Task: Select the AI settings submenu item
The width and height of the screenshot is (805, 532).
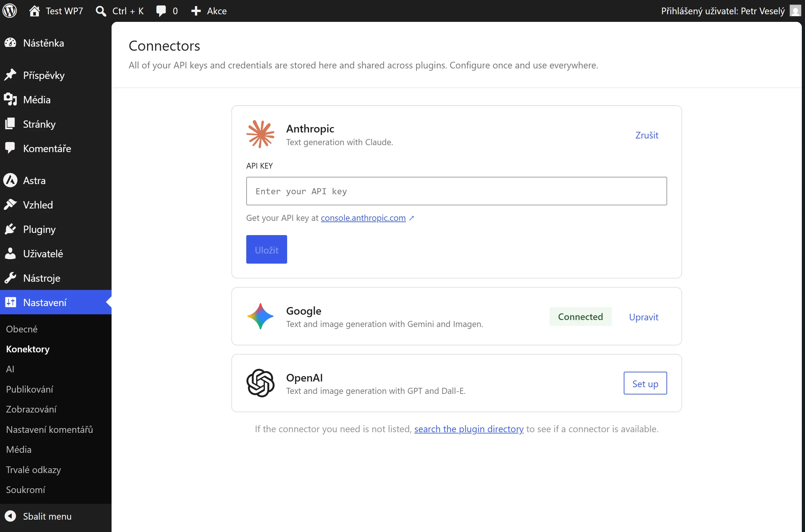Action: 10,369
